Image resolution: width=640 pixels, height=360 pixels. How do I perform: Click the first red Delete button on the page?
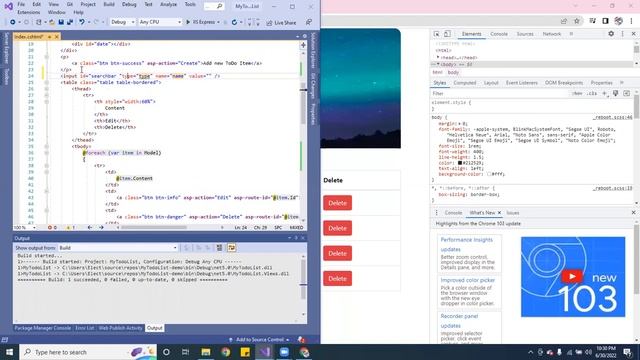point(337,203)
